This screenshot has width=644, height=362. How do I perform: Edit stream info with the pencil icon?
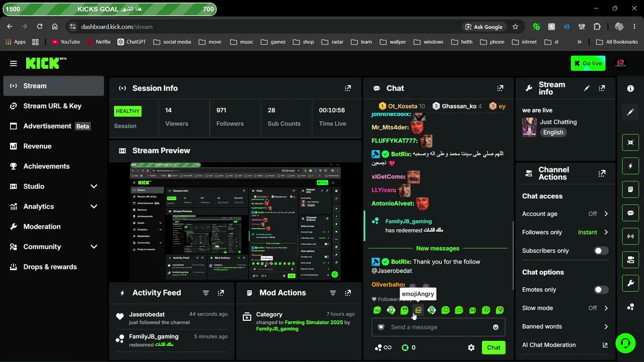587,88
